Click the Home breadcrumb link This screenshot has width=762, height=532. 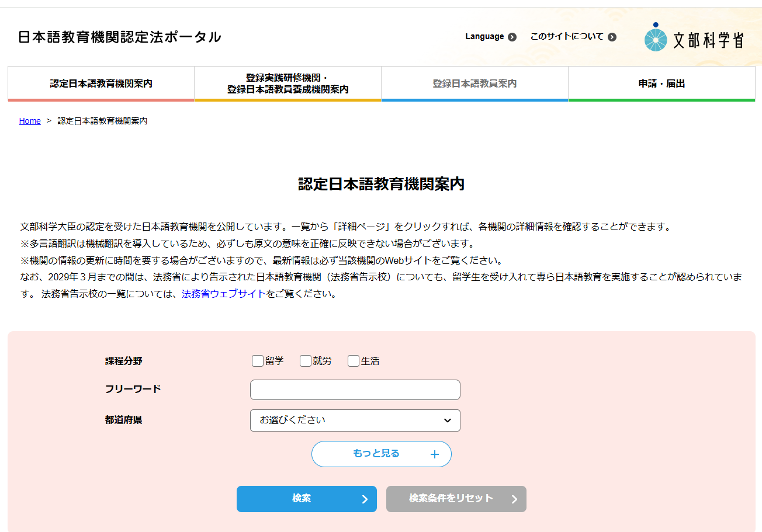[30, 121]
